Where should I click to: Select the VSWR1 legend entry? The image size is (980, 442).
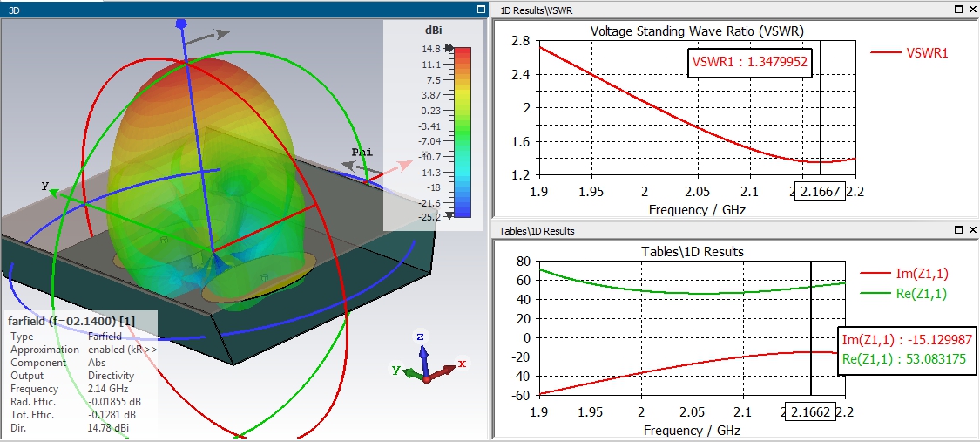909,53
